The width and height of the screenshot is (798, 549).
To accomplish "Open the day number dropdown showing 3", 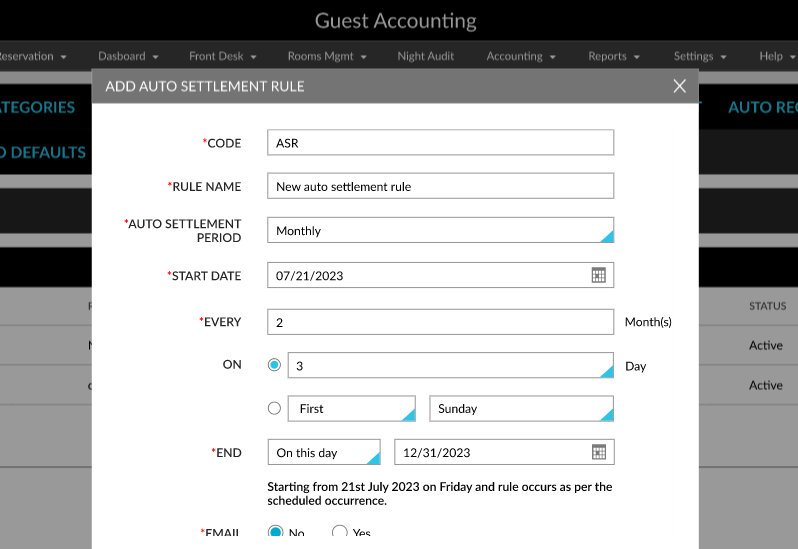I will [450, 365].
